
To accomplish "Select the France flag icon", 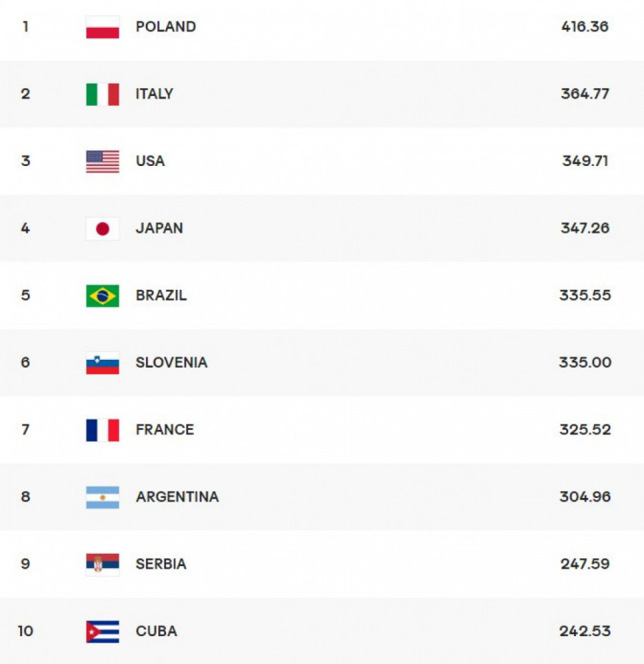I will coord(102,430).
